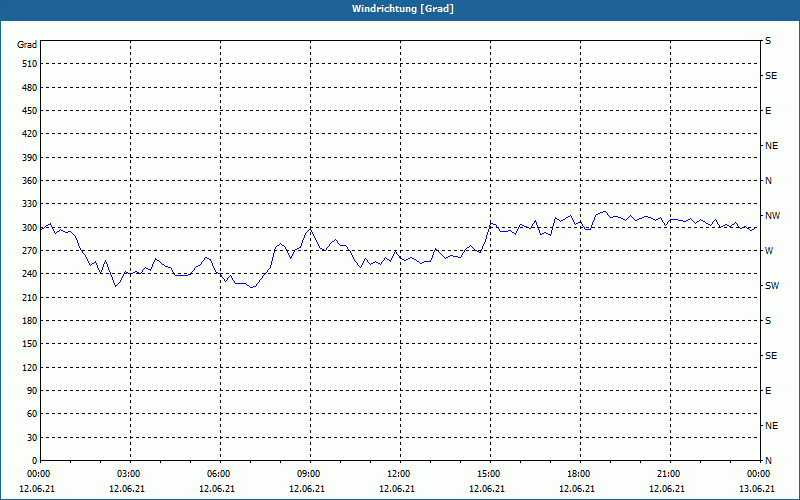
Task: Click the 270 y-axis value
Action: point(30,251)
